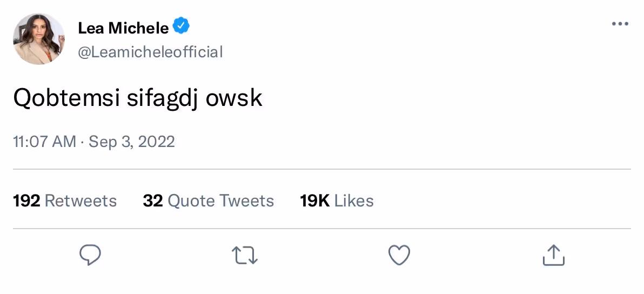
Task: Open the share tweet icon
Action: point(553,255)
